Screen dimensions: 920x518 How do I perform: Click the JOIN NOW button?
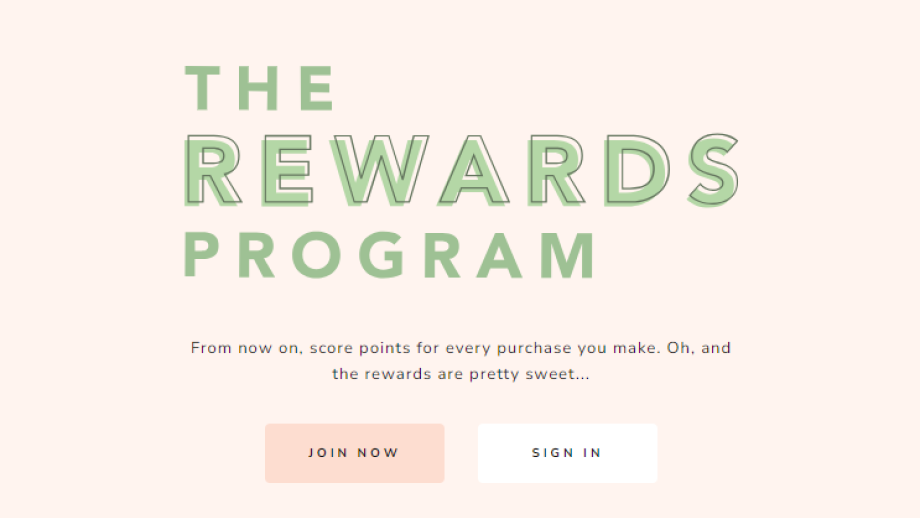[x=354, y=453]
